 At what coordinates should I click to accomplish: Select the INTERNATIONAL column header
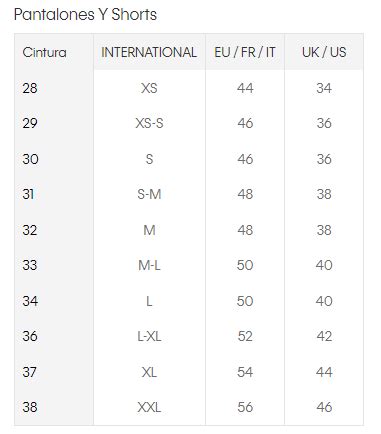pos(149,52)
